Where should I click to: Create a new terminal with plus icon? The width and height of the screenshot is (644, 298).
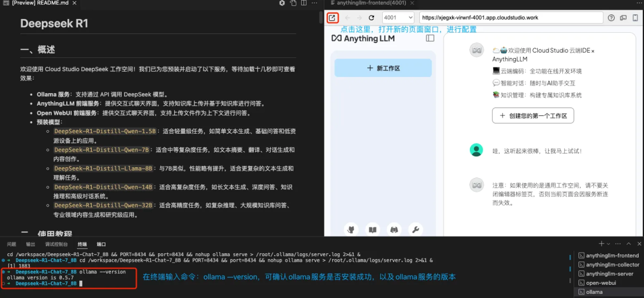click(x=601, y=244)
